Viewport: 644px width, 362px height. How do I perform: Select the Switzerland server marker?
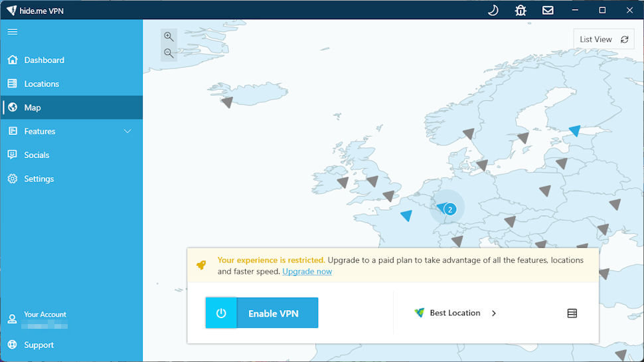(457, 241)
